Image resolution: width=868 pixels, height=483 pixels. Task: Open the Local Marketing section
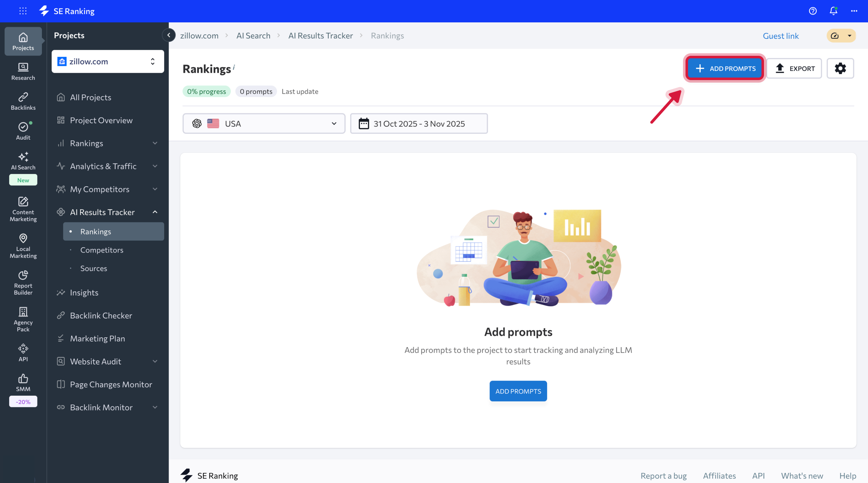tap(23, 246)
